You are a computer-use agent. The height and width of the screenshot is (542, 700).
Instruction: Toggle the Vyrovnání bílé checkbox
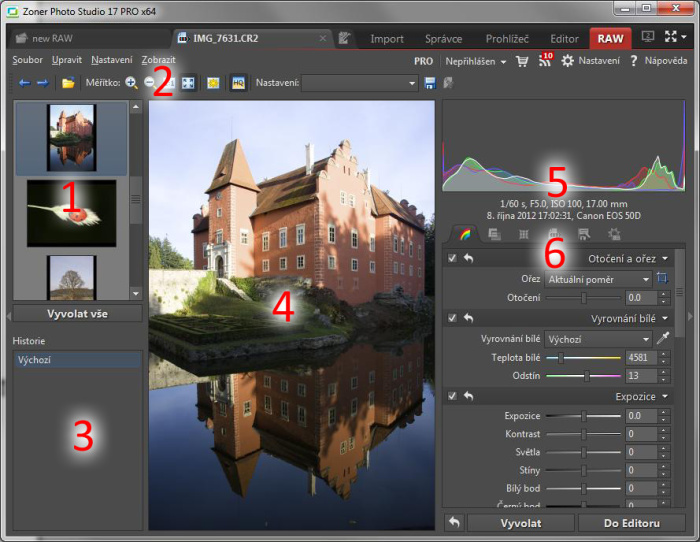(452, 318)
